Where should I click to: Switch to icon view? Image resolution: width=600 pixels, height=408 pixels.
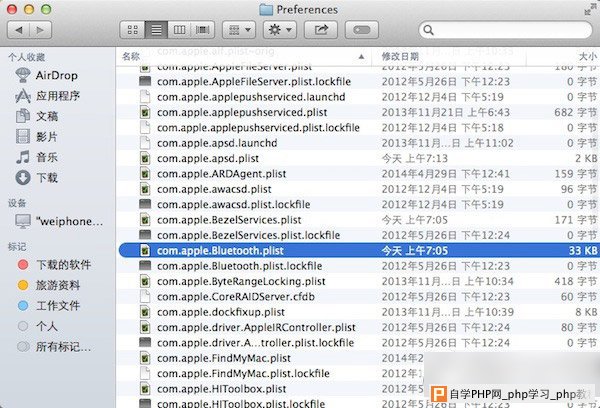(132, 30)
